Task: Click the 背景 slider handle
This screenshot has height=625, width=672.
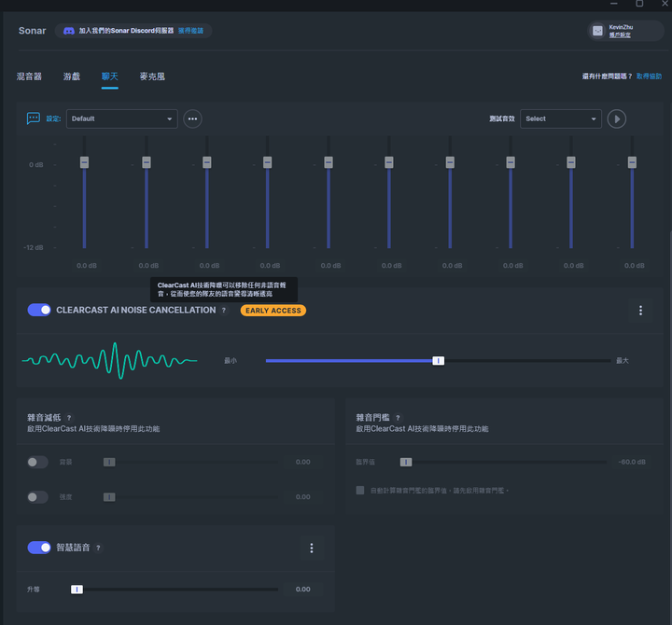Action: pos(109,462)
